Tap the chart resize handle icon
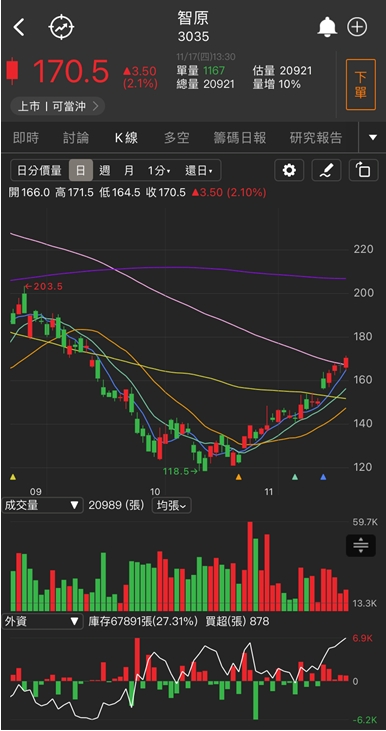 361,545
